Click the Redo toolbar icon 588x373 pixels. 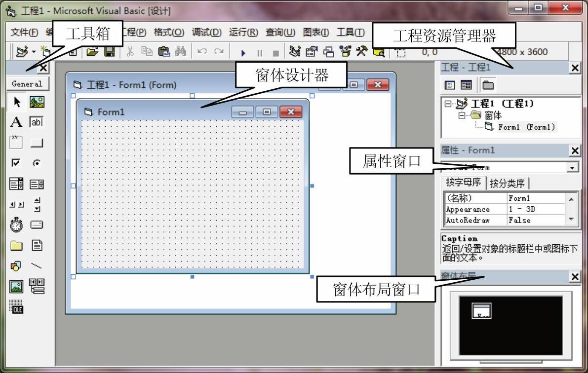click(219, 51)
